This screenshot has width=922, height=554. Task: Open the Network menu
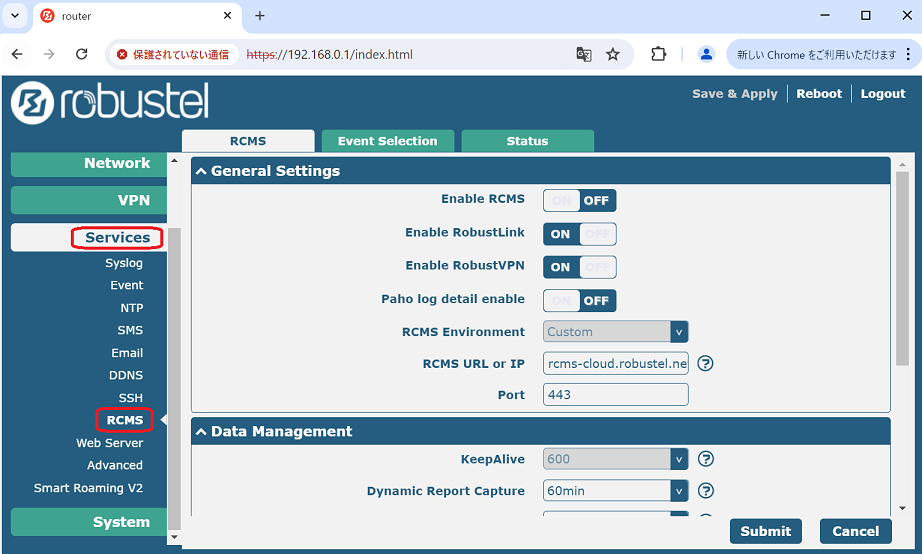(89, 163)
